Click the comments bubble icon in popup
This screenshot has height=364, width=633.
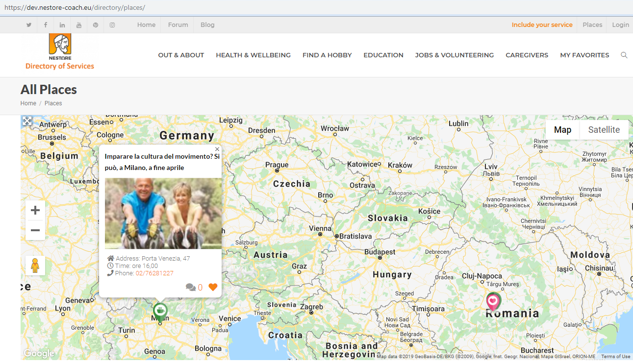(191, 288)
